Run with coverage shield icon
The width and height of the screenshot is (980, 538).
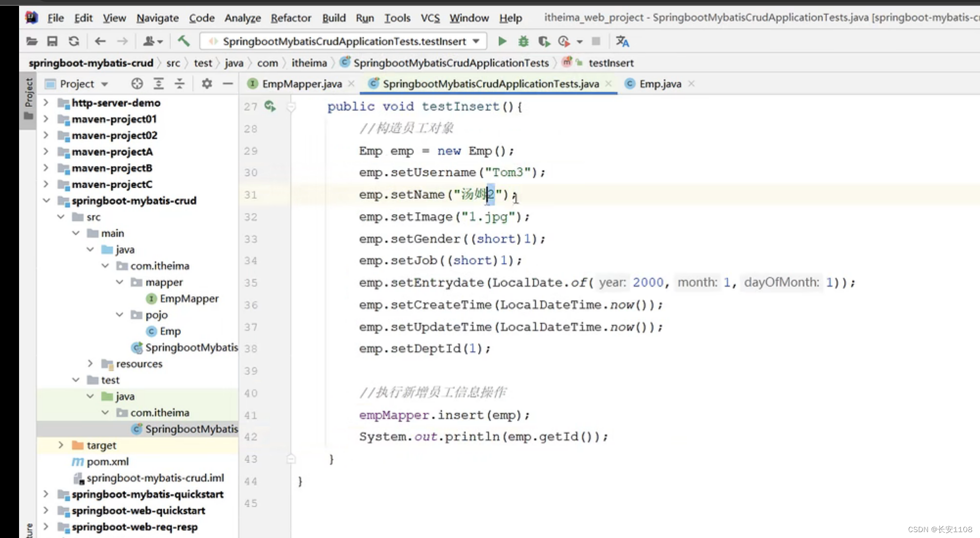click(544, 42)
